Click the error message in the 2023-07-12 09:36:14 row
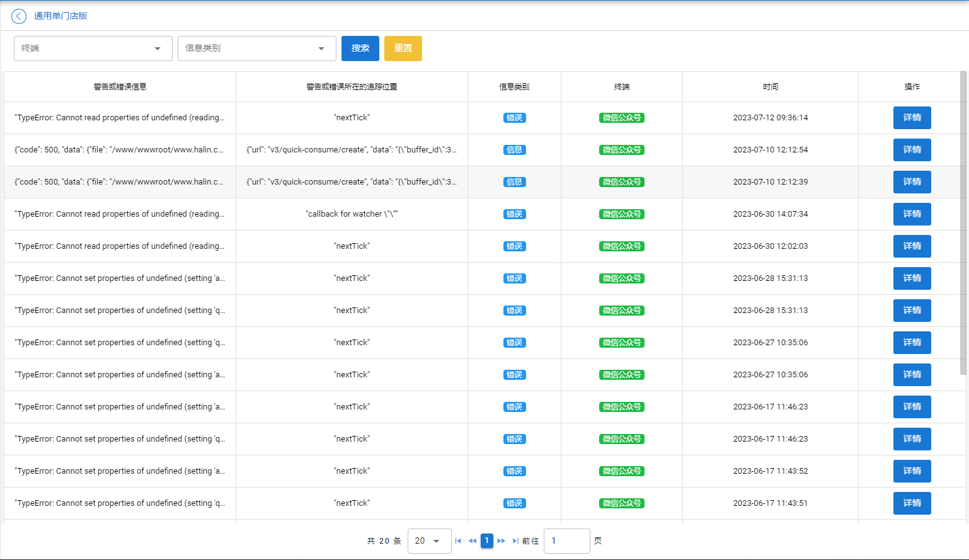 click(x=120, y=118)
